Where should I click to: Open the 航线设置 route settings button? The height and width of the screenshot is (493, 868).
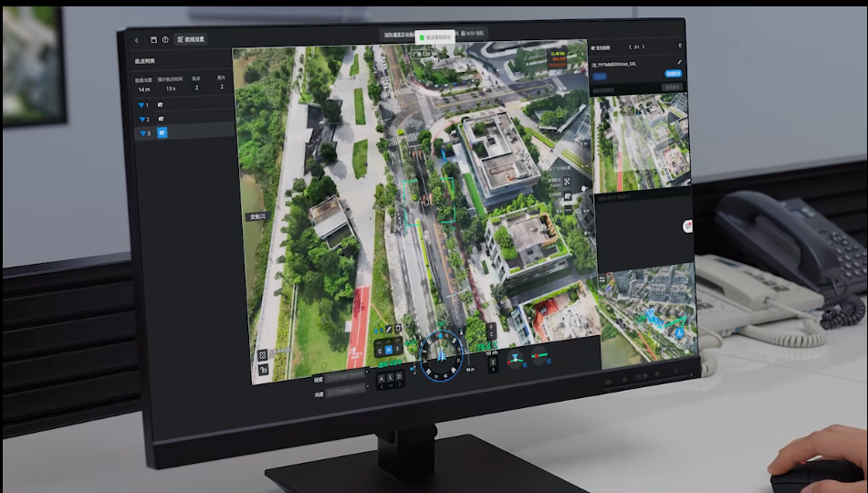(192, 40)
